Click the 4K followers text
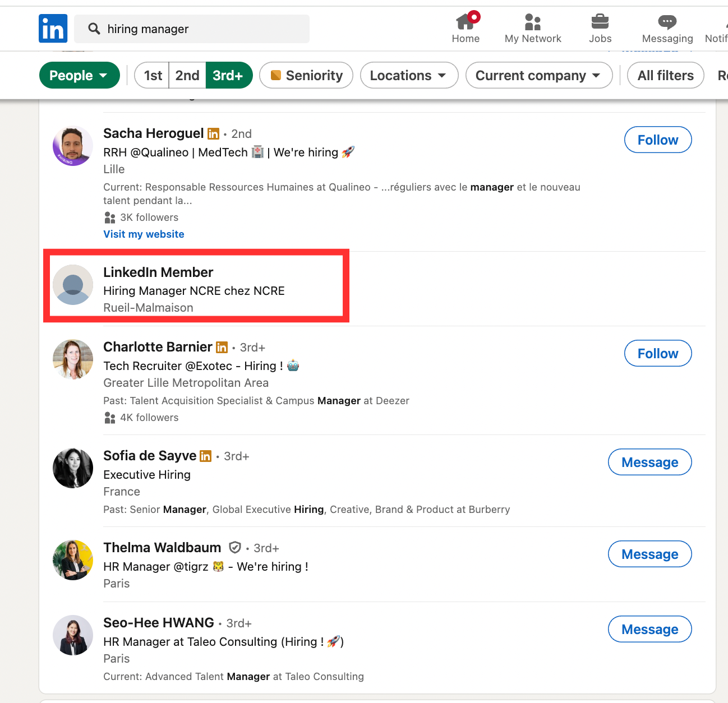728x703 pixels. [x=149, y=418]
